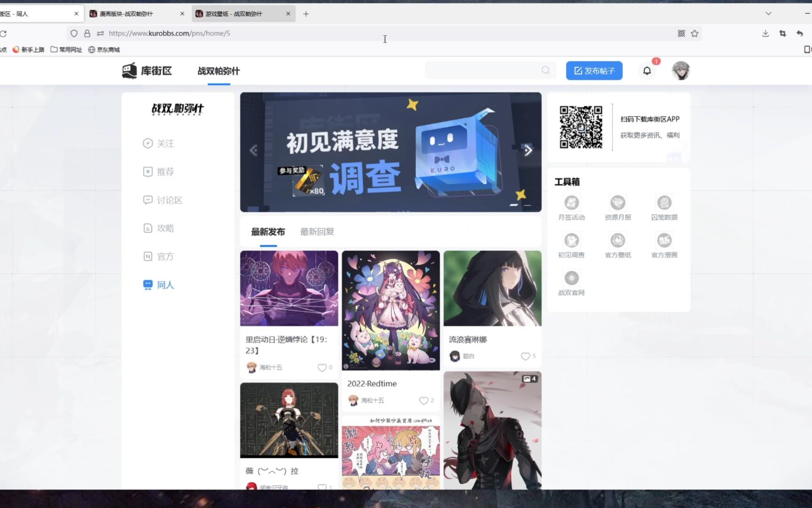Screen dimensions: 812x508
Task: Click the browser crop screenshot icon
Action: (x=782, y=33)
